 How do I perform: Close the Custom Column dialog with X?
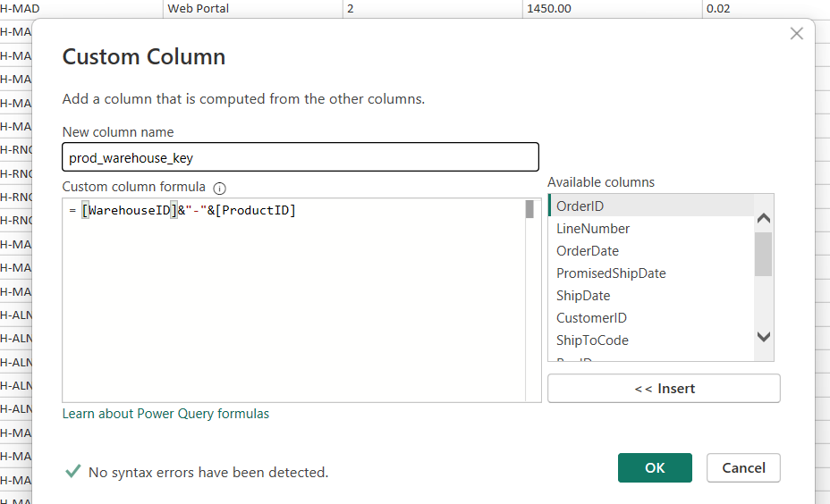(796, 34)
